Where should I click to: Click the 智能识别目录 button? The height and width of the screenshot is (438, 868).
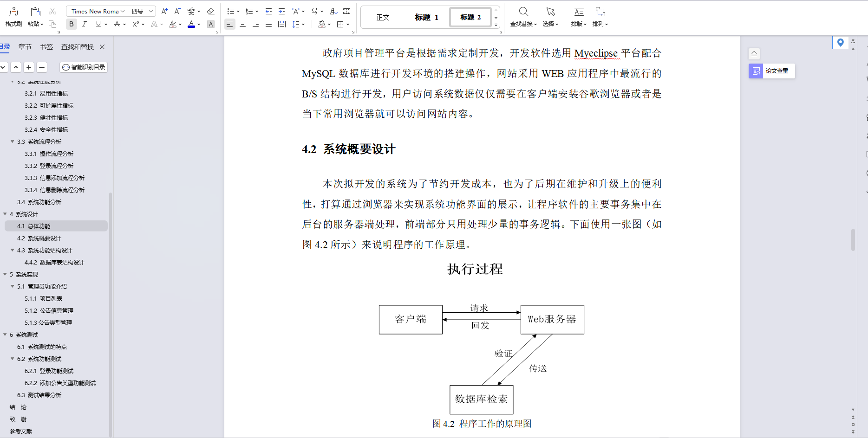pos(84,67)
